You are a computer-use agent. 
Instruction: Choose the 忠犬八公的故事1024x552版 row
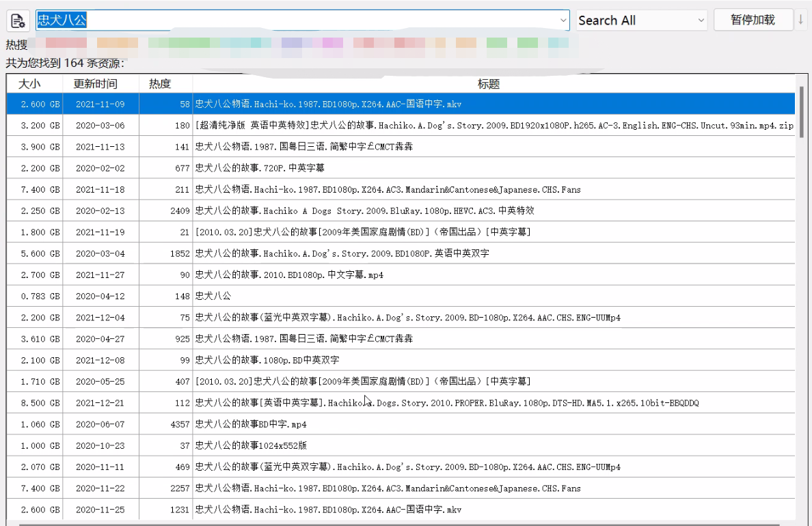point(250,445)
